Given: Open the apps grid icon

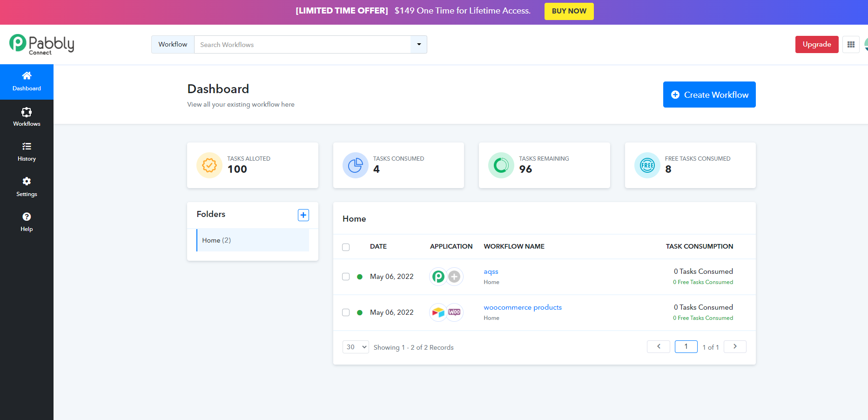Looking at the screenshot, I should (851, 45).
